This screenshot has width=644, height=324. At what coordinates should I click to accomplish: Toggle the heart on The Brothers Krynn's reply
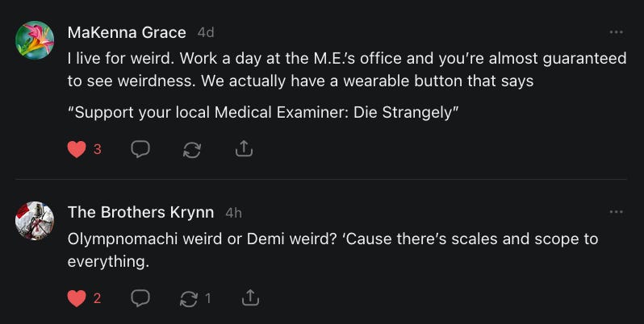point(77,298)
